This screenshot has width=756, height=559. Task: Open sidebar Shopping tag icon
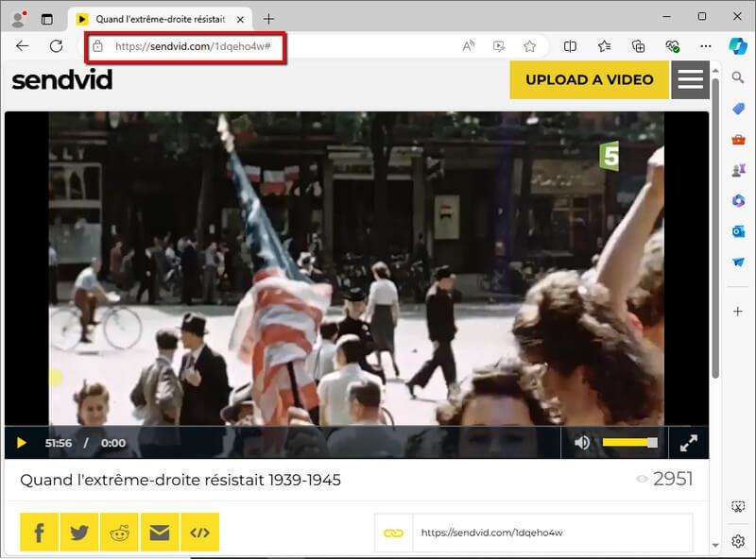point(738,109)
